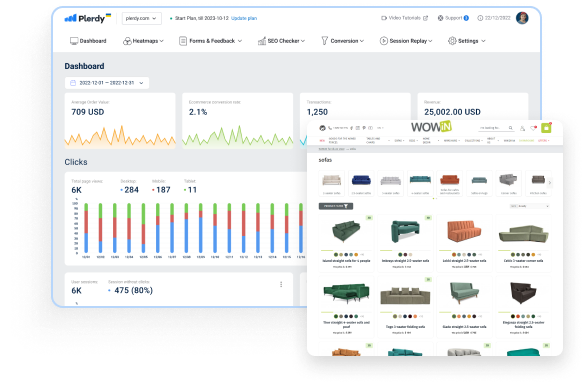This screenshot has width=584, height=384.
Task: Click the chevron next to Session Replay
Action: (430, 41)
